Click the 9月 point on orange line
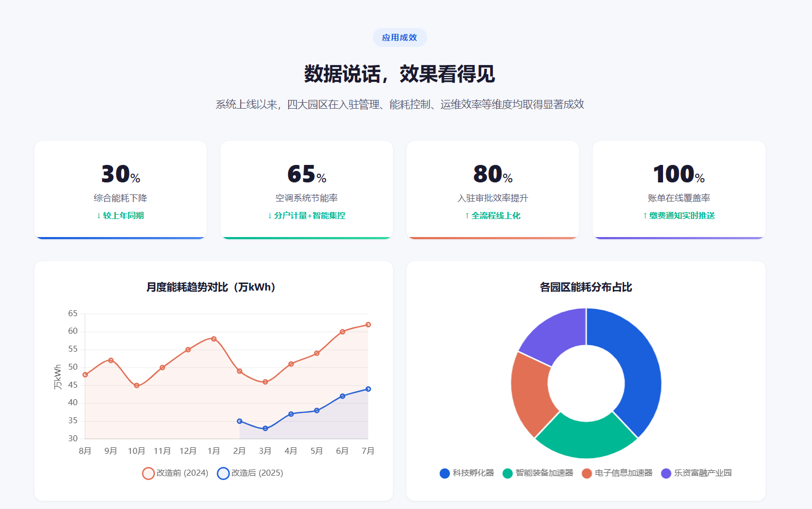Image resolution: width=812 pixels, height=509 pixels. tap(111, 360)
